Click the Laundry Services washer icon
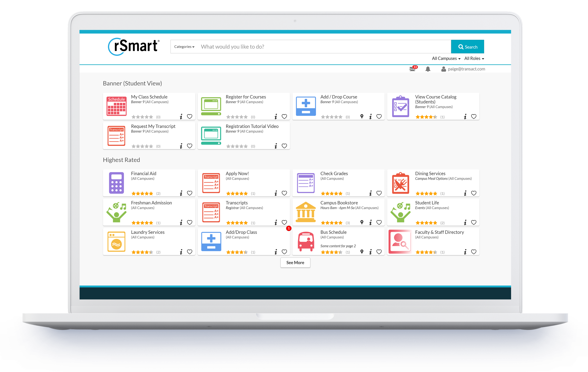The image size is (588, 372). (116, 241)
